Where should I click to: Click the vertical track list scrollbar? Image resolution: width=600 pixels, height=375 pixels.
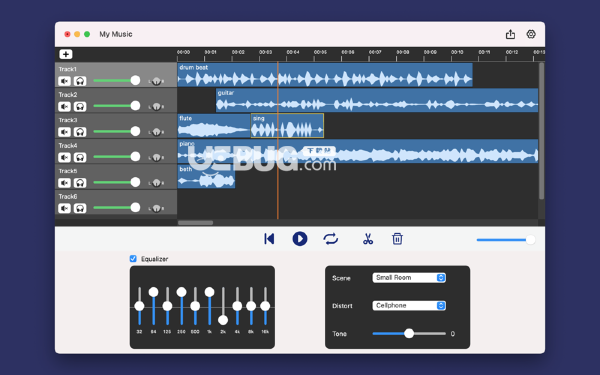coord(541,131)
